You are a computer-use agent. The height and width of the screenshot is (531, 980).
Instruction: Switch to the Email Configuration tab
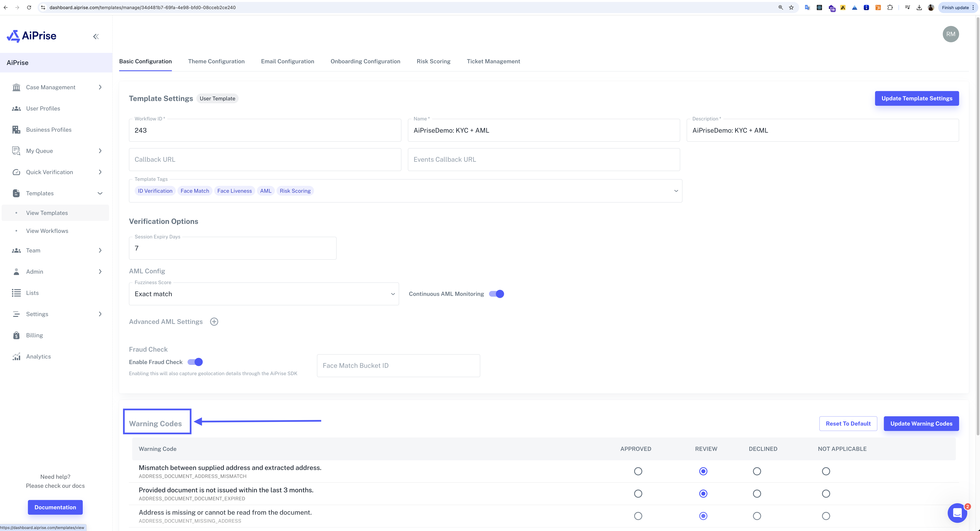point(288,62)
